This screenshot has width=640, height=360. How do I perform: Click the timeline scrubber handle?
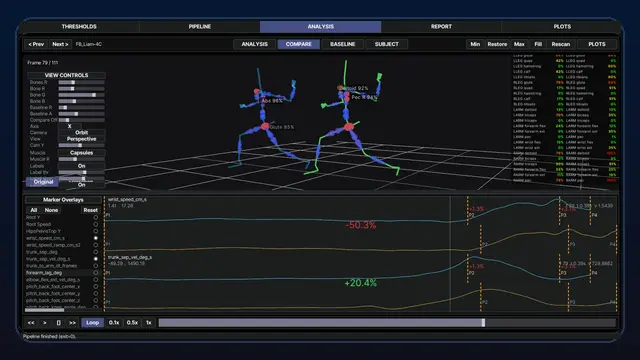483,323
